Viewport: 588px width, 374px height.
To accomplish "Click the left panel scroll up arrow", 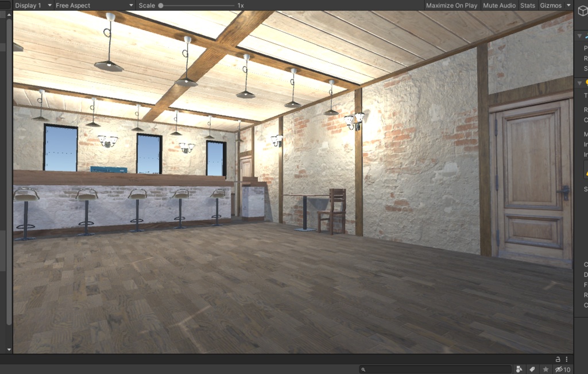I will pyautogui.click(x=9, y=15).
